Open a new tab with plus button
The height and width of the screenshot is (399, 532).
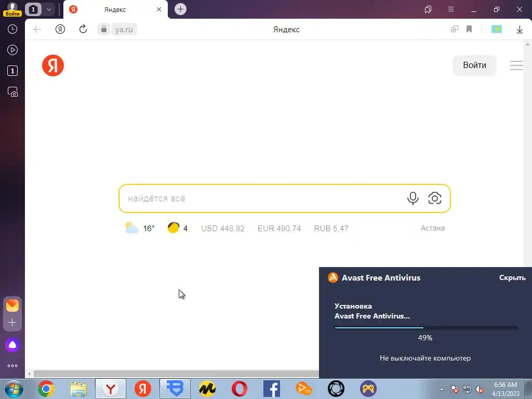click(x=180, y=9)
